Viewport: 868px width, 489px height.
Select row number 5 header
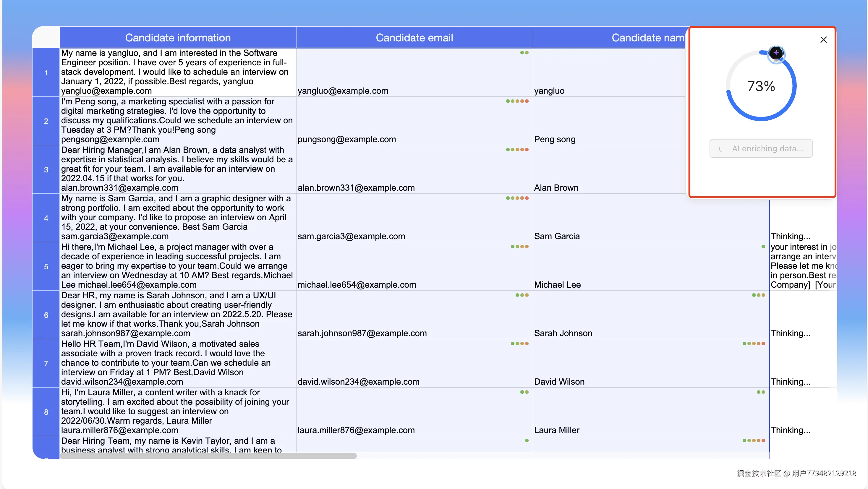pos(46,267)
